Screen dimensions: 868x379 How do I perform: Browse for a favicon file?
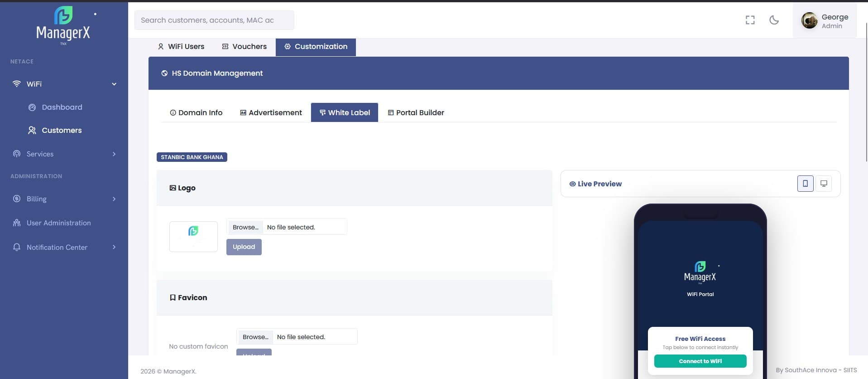click(255, 337)
